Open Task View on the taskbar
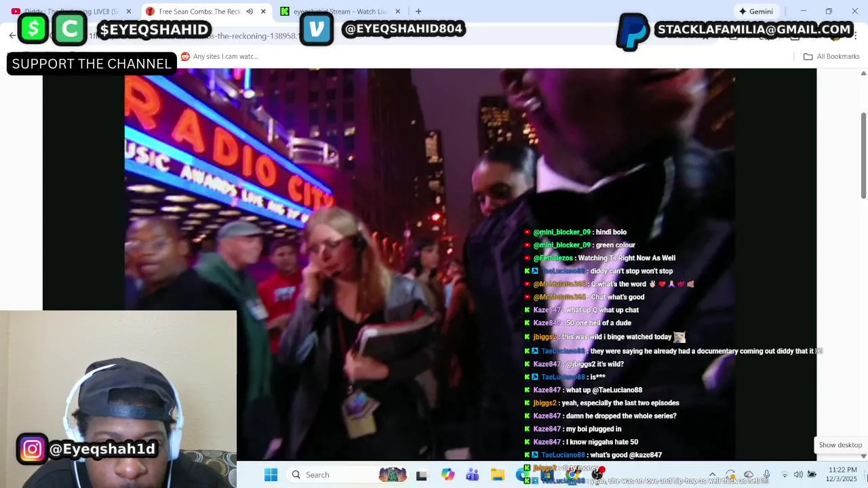 421,475
